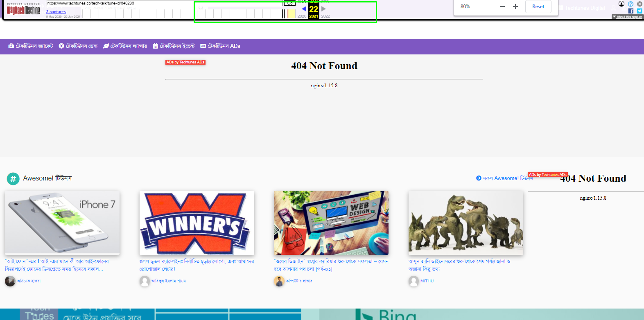The height and width of the screenshot is (320, 644).
Task: Open the 3 captures link
Action: pyautogui.click(x=56, y=12)
